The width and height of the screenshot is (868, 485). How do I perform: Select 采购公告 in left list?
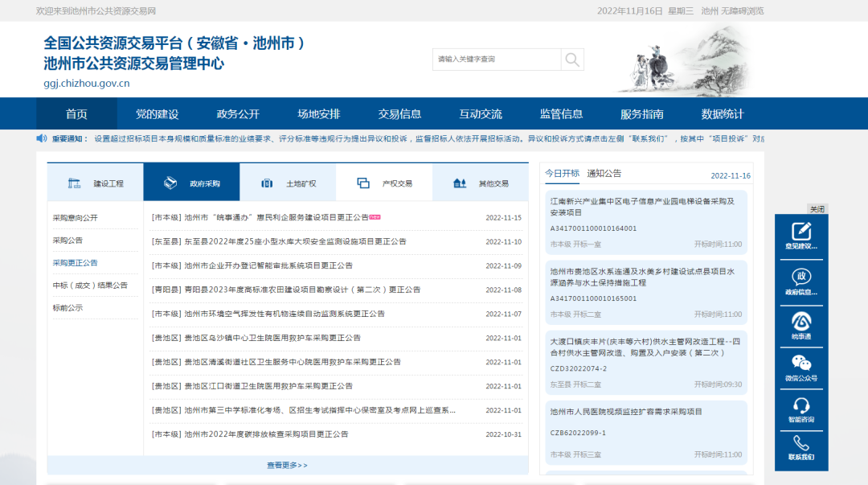click(68, 240)
